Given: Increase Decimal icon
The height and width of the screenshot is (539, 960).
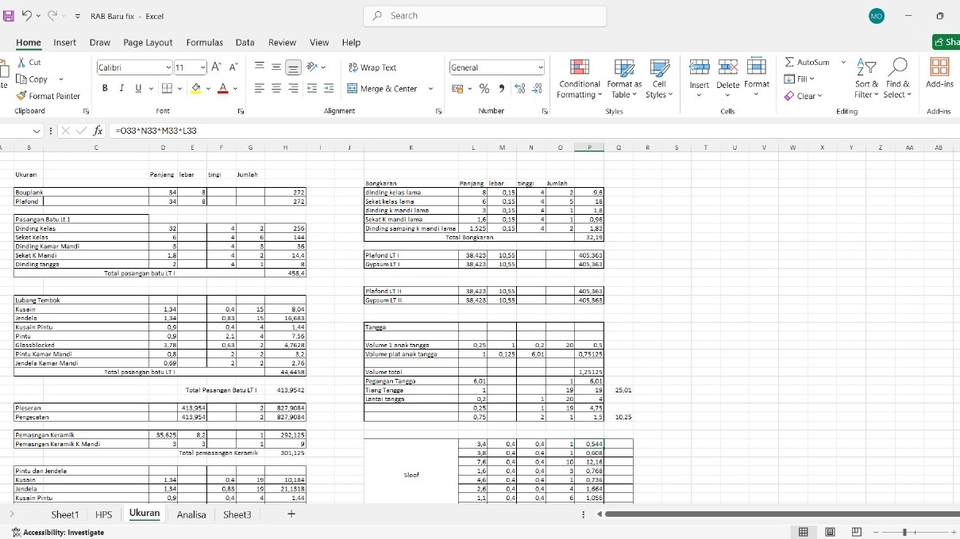Looking at the screenshot, I should pos(520,89).
